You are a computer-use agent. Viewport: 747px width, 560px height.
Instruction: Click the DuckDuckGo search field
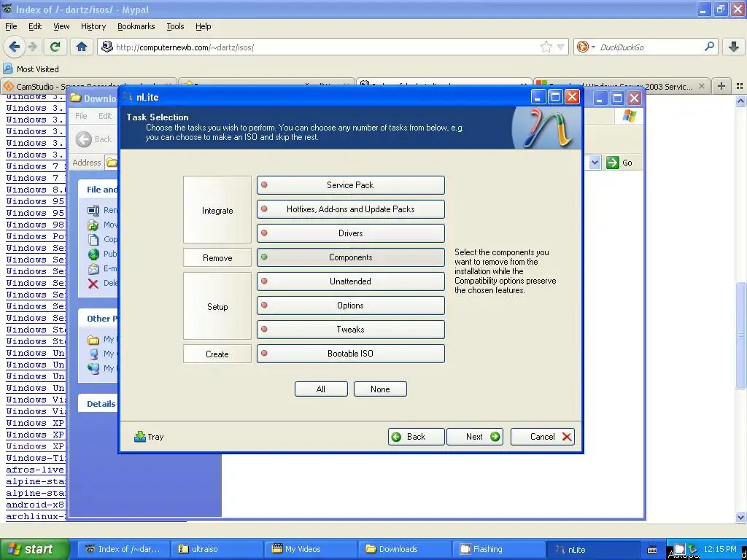650,47
